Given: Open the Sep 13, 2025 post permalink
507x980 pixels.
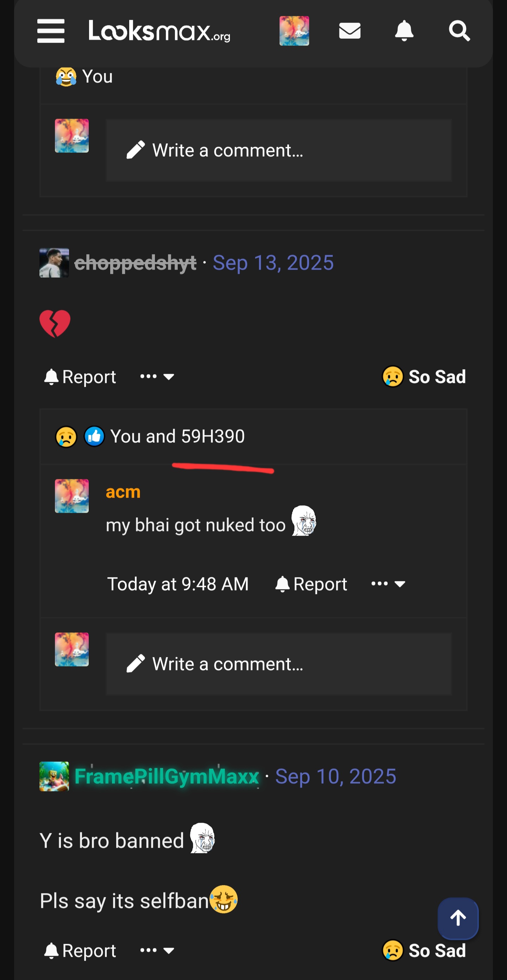Looking at the screenshot, I should pyautogui.click(x=273, y=263).
